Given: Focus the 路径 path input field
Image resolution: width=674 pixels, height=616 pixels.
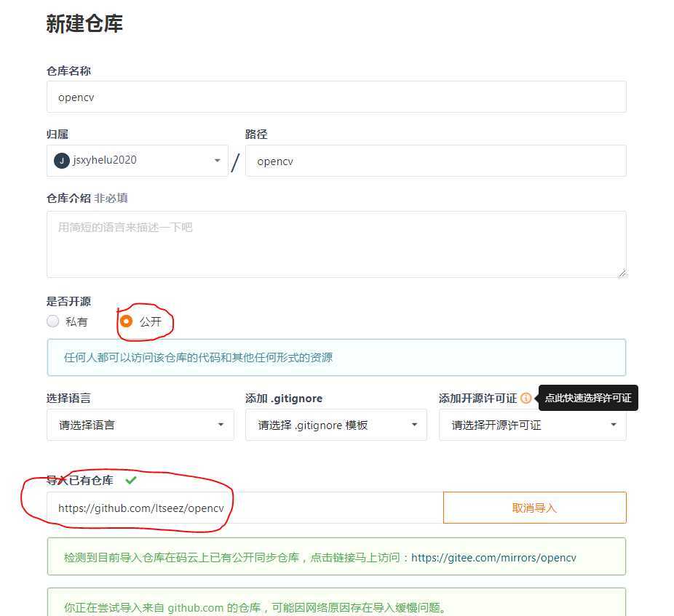Looking at the screenshot, I should coord(435,161).
